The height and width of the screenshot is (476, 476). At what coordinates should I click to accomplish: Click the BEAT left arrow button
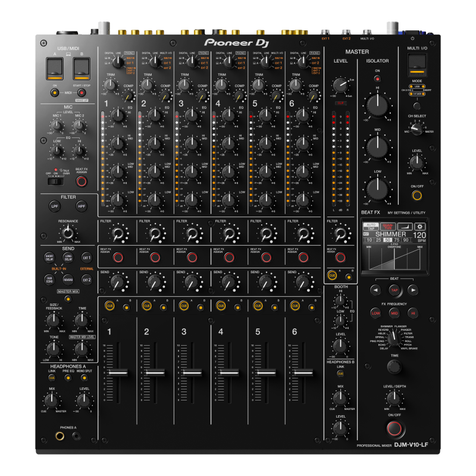pyautogui.click(x=375, y=290)
